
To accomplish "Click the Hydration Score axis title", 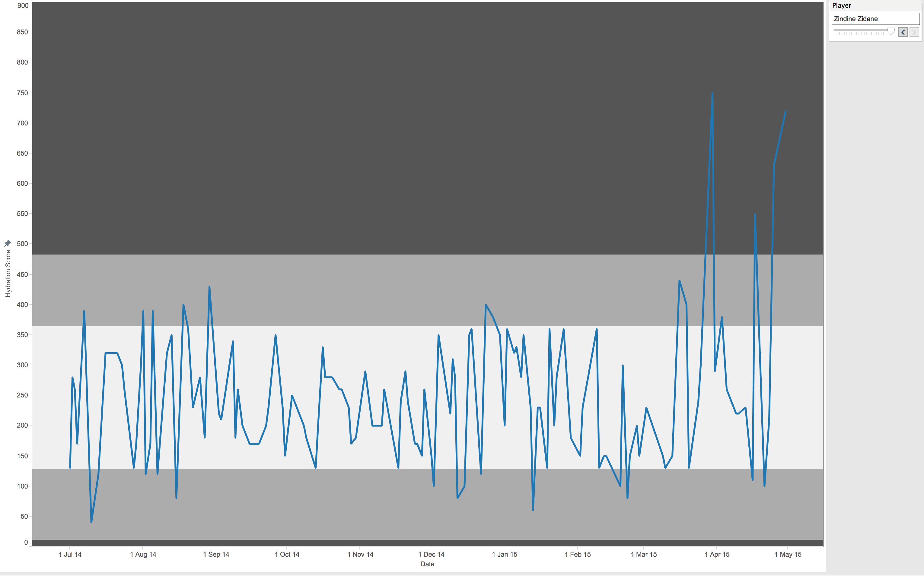I will click(8, 274).
